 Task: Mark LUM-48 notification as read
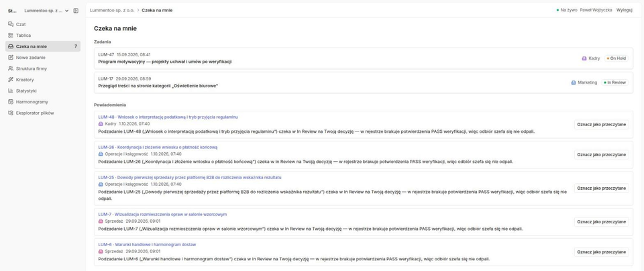pos(601,124)
